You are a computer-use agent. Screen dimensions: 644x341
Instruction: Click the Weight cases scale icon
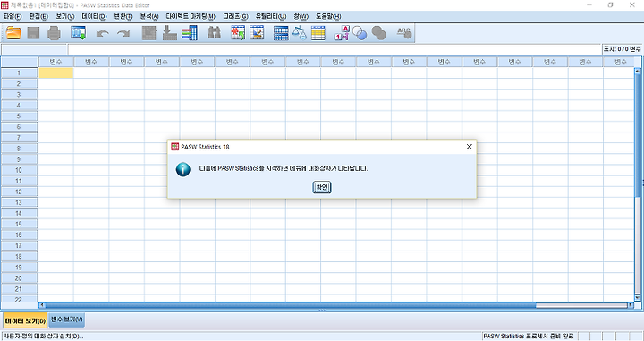[300, 33]
